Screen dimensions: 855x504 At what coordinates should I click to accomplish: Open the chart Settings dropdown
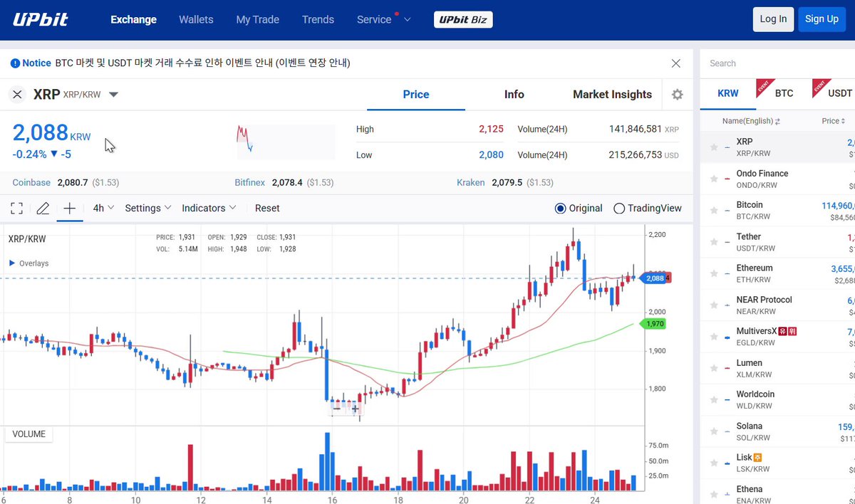click(148, 208)
